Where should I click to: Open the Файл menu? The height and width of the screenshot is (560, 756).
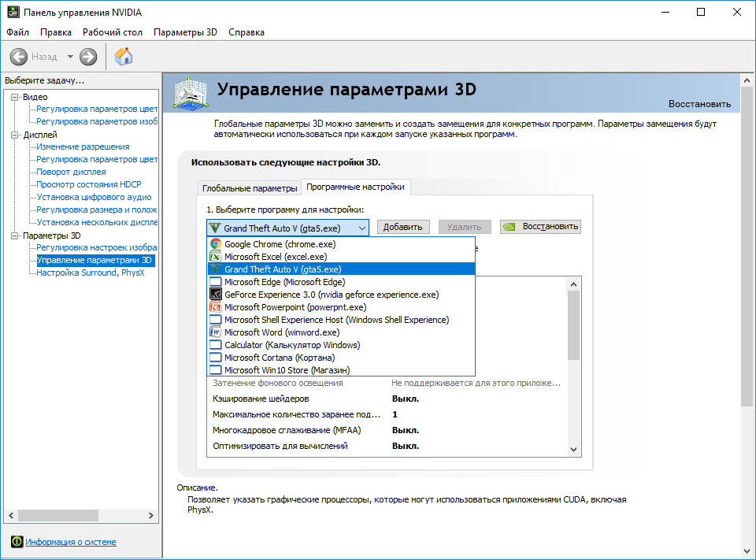tap(17, 32)
